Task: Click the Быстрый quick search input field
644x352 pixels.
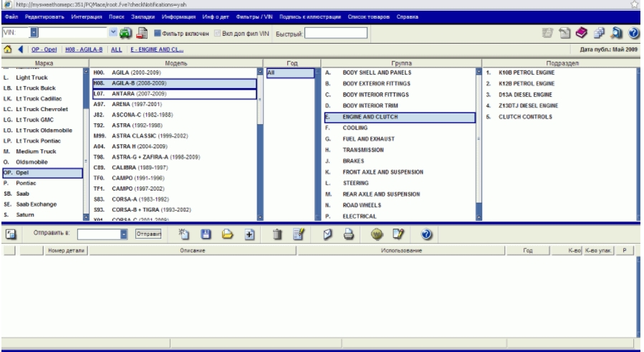Action: (x=336, y=33)
